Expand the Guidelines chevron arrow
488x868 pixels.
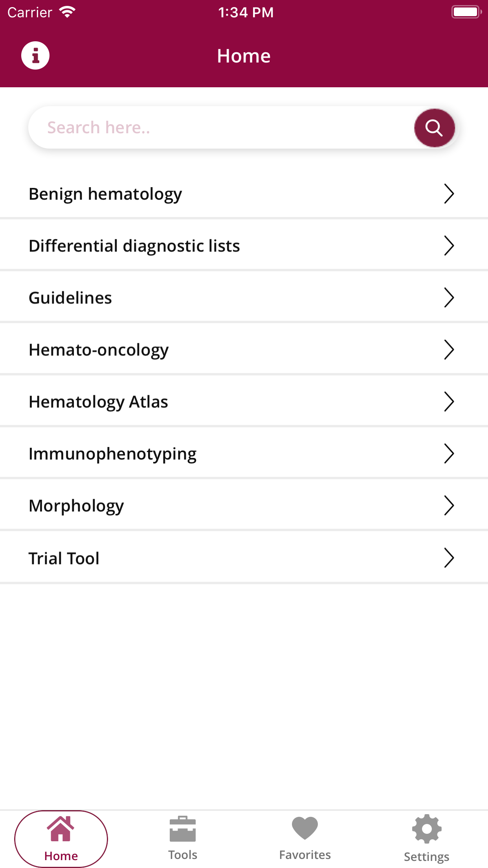tap(449, 298)
